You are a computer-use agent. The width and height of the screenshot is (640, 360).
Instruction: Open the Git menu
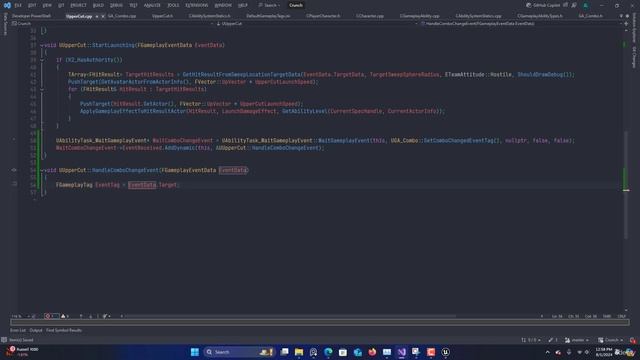pos(61,5)
